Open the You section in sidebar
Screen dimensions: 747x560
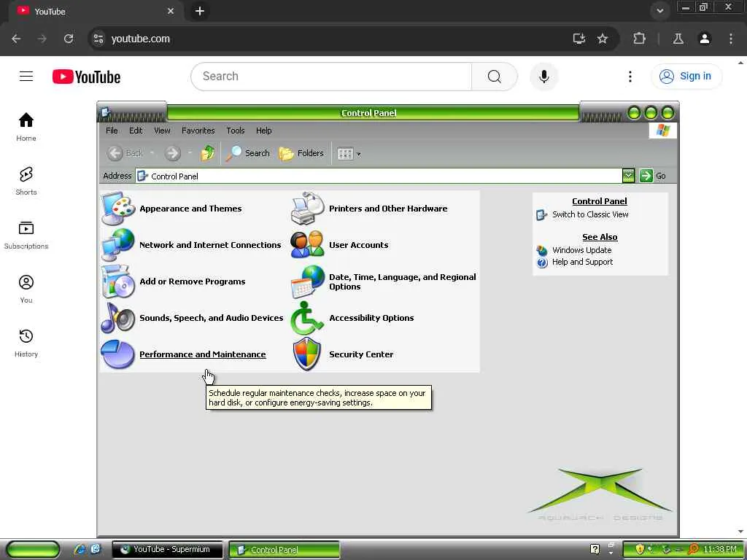tap(26, 289)
